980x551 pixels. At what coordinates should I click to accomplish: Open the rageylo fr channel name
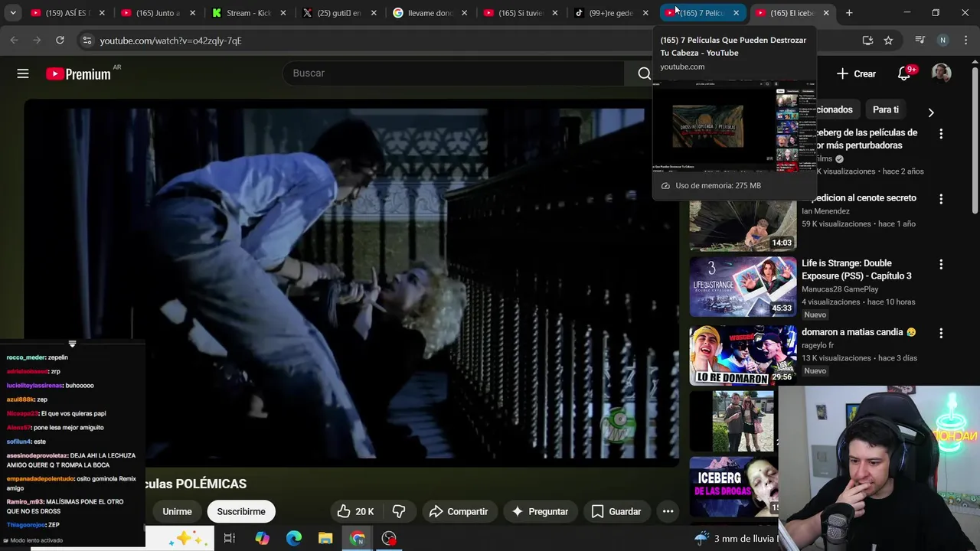(x=818, y=345)
